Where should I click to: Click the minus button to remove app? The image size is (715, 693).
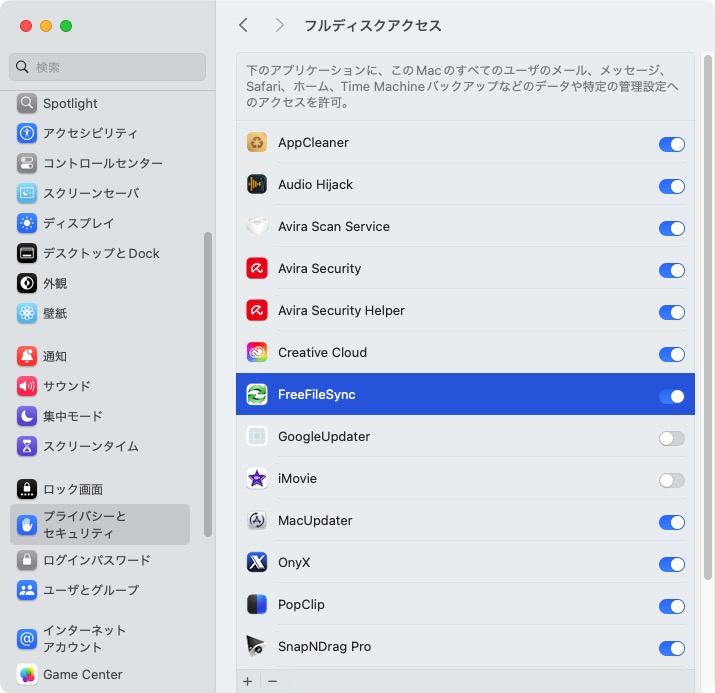(x=272, y=681)
